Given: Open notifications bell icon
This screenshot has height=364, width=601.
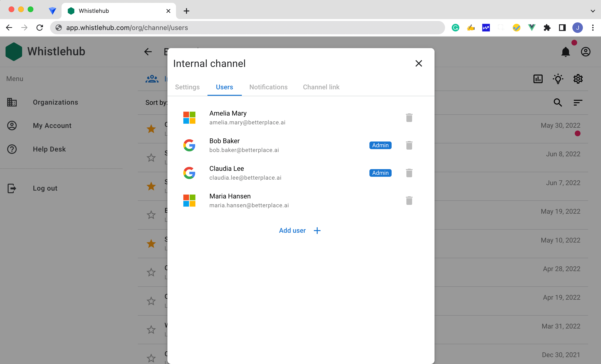Looking at the screenshot, I should pos(565,52).
